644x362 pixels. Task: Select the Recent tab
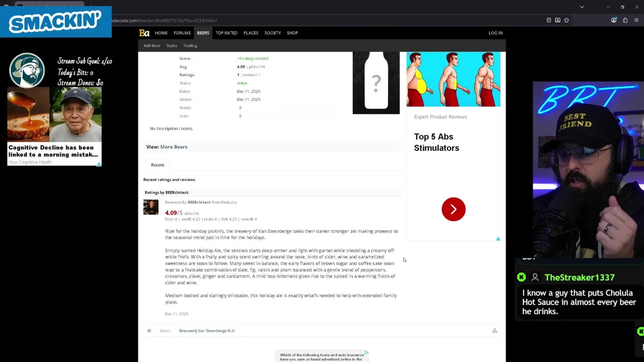click(157, 165)
